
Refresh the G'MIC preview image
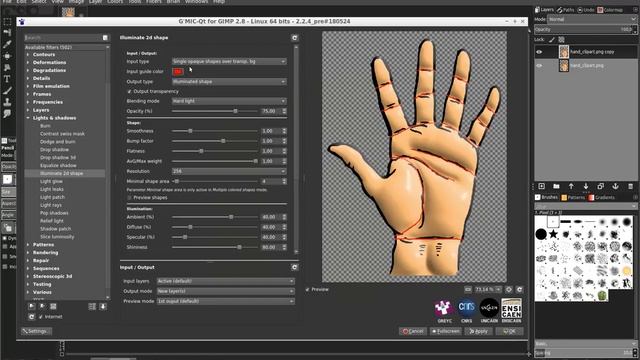[520, 289]
